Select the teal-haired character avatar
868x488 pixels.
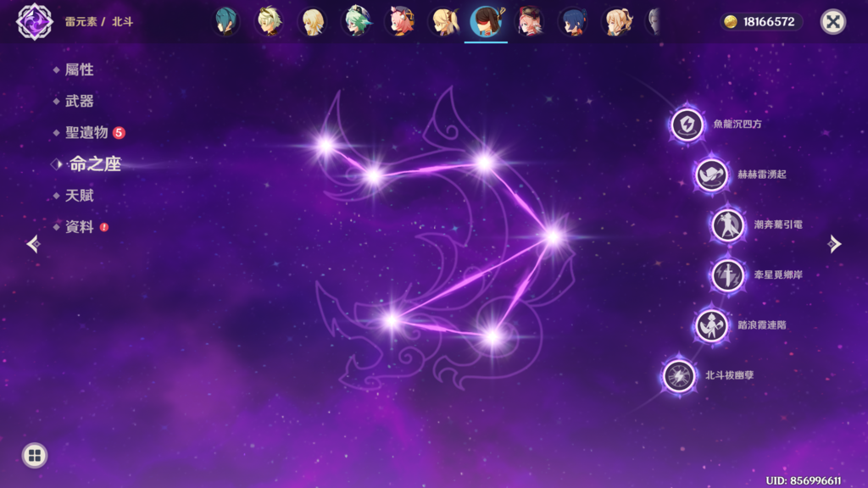225,21
